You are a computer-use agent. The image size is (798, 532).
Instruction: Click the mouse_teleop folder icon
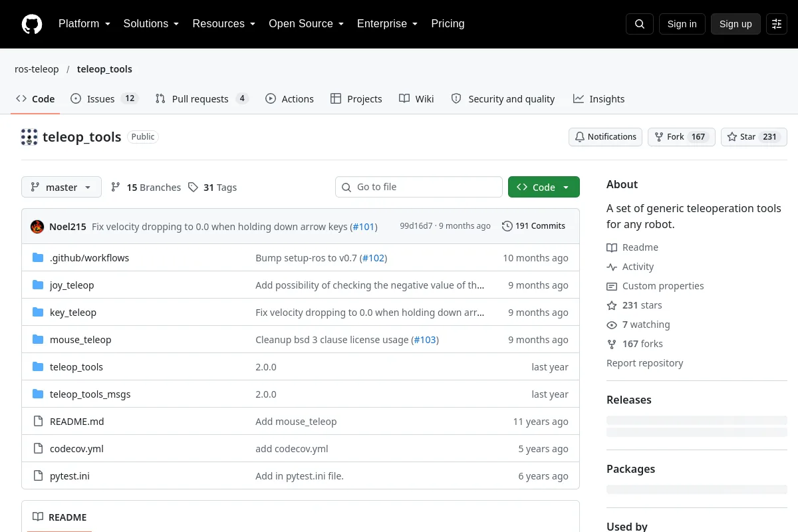(38, 339)
